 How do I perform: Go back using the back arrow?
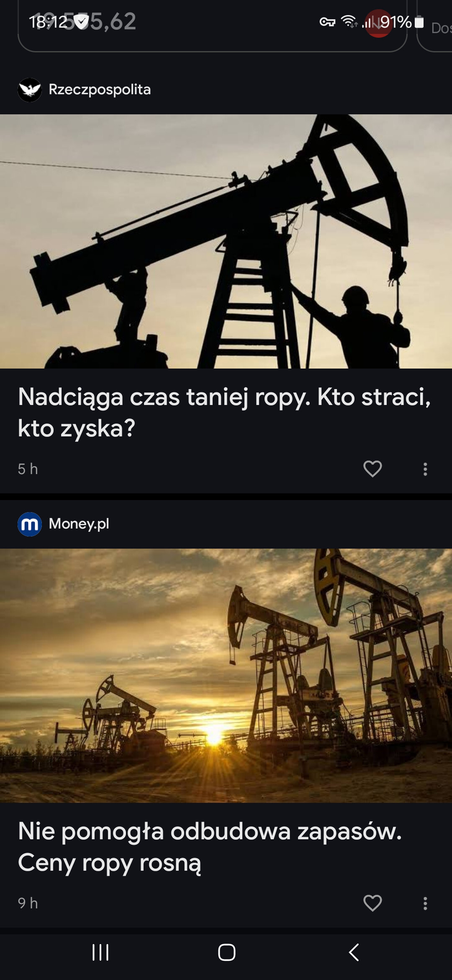click(x=354, y=952)
